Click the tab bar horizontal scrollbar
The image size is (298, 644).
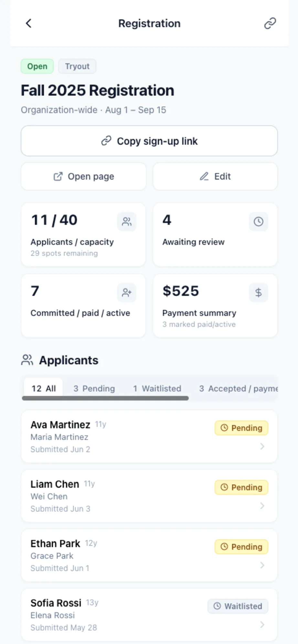point(105,399)
